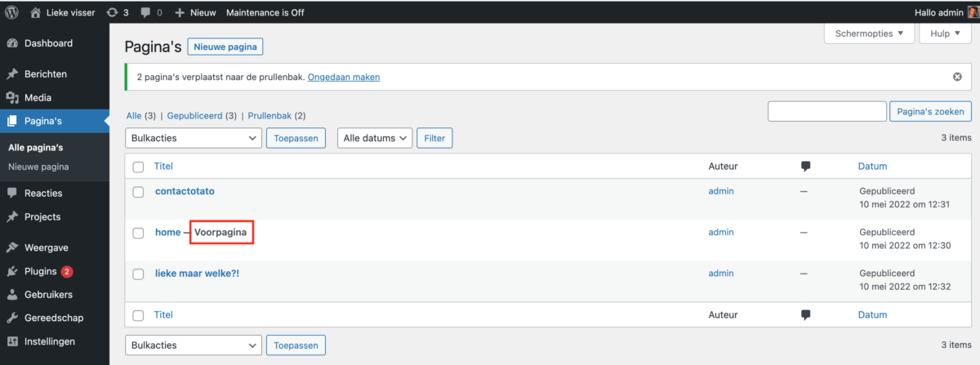Expand the Schermopties panel
Screen dimensions: 980x365
point(868,33)
